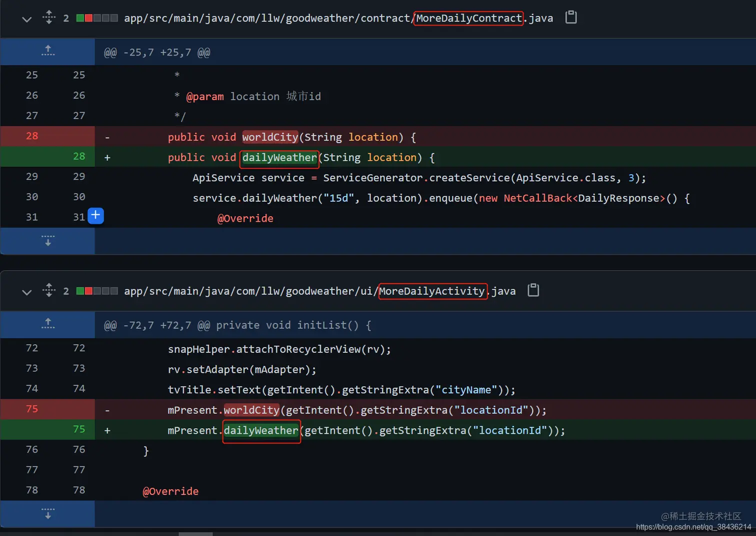Click changed-lines count '2' for MoreDailyActivity.java

point(66,291)
